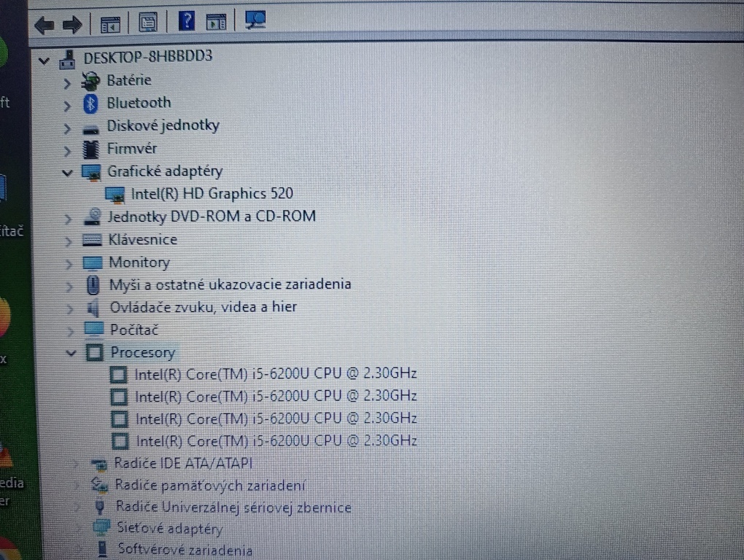This screenshot has height=560, width=744.
Task: Click the Back navigation arrow
Action: (x=43, y=25)
